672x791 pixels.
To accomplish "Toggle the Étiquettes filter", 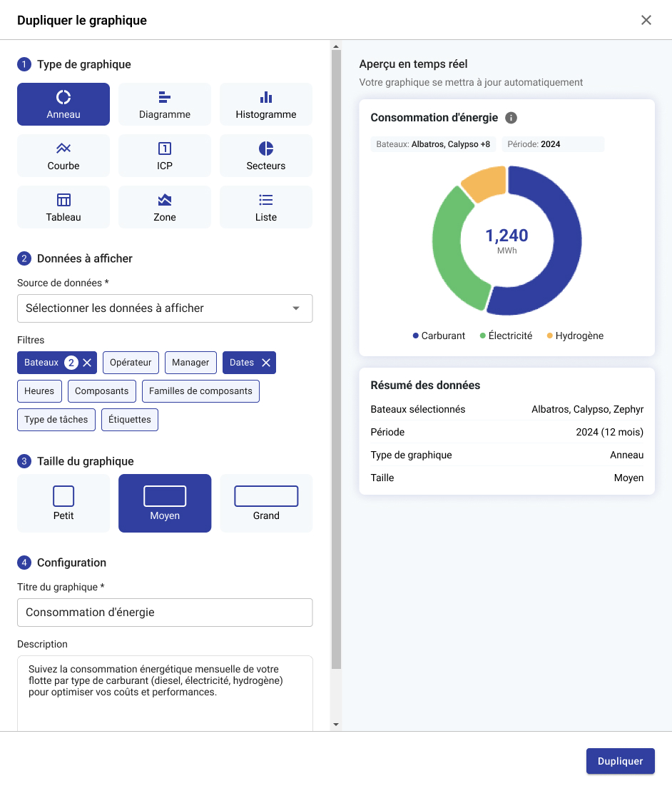I will tap(129, 420).
